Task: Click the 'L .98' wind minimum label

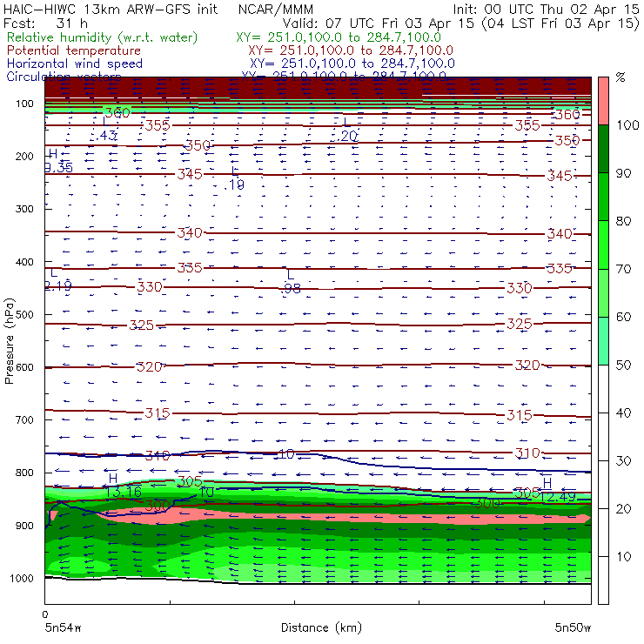Action: click(x=291, y=282)
